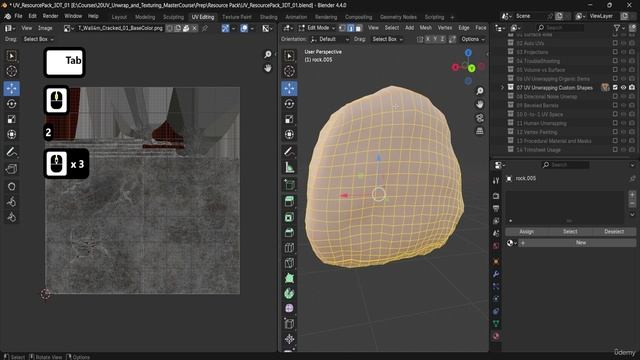Switch perspective/orthographic grid icon
Screen dimensions: 640x360
coord(480,131)
